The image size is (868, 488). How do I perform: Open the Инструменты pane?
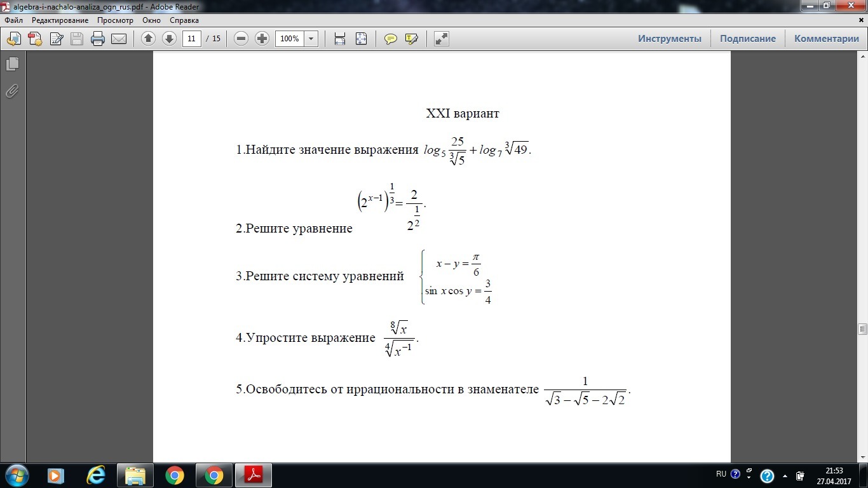pos(670,39)
